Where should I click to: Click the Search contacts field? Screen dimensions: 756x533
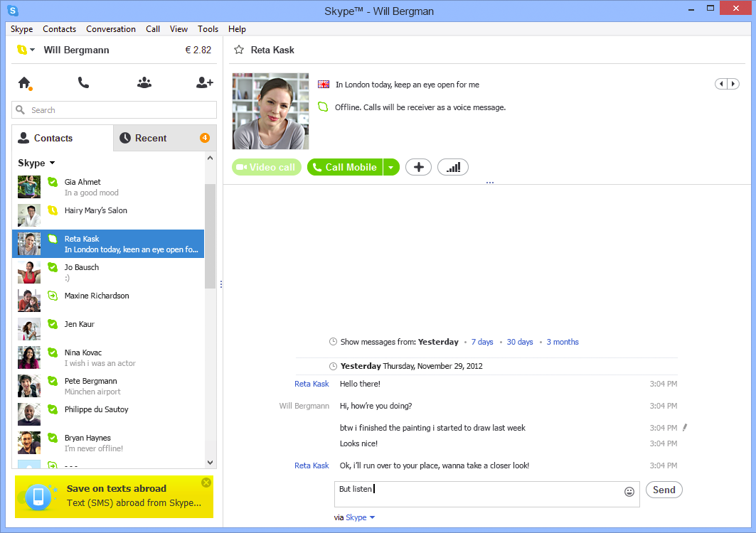click(x=114, y=110)
